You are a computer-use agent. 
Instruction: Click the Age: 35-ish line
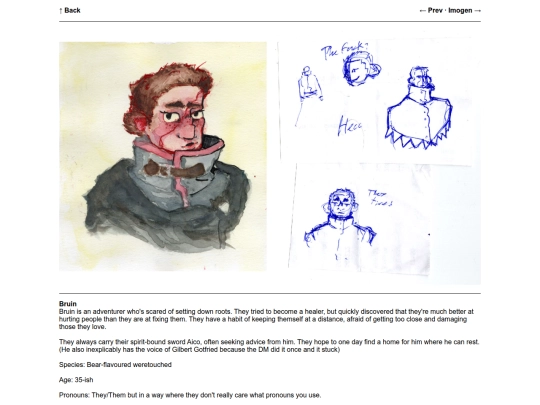tap(76, 380)
